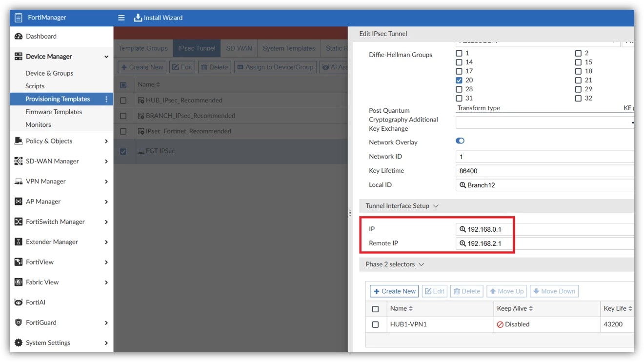Click Create New in Phase 2 selectors

[394, 291]
